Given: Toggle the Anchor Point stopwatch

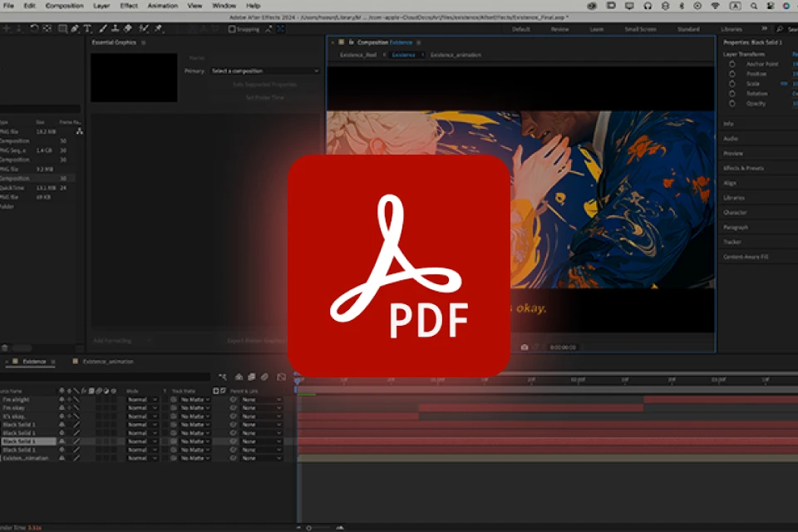Looking at the screenshot, I should pos(731,64).
